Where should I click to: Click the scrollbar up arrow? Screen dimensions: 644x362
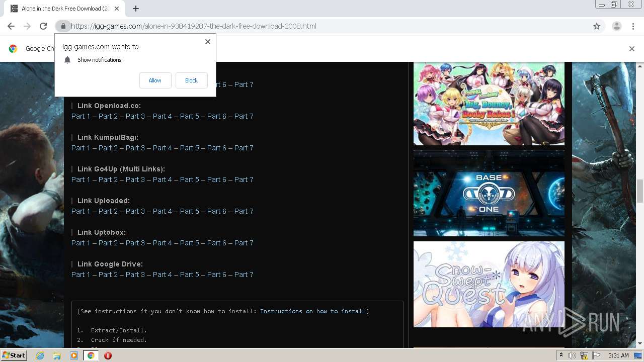click(x=640, y=66)
